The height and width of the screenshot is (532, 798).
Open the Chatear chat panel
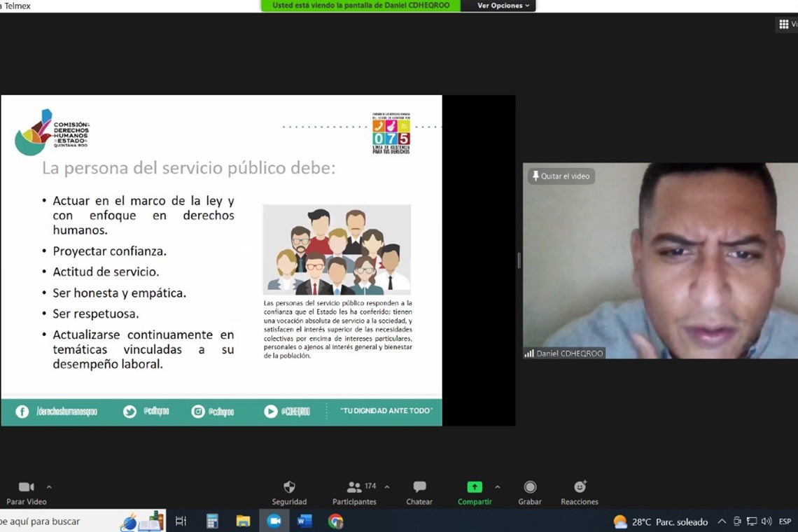click(x=419, y=492)
